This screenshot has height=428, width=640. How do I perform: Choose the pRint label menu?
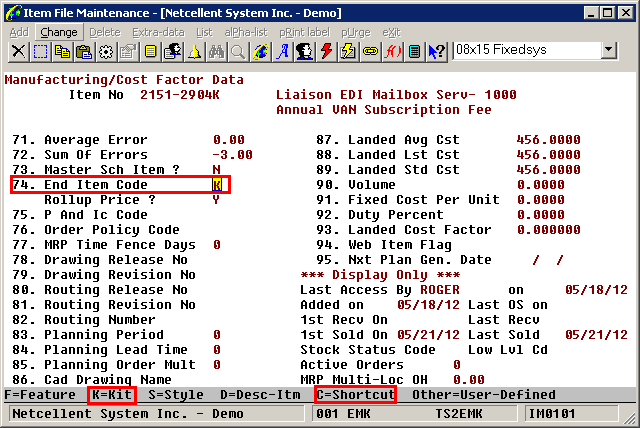(304, 32)
